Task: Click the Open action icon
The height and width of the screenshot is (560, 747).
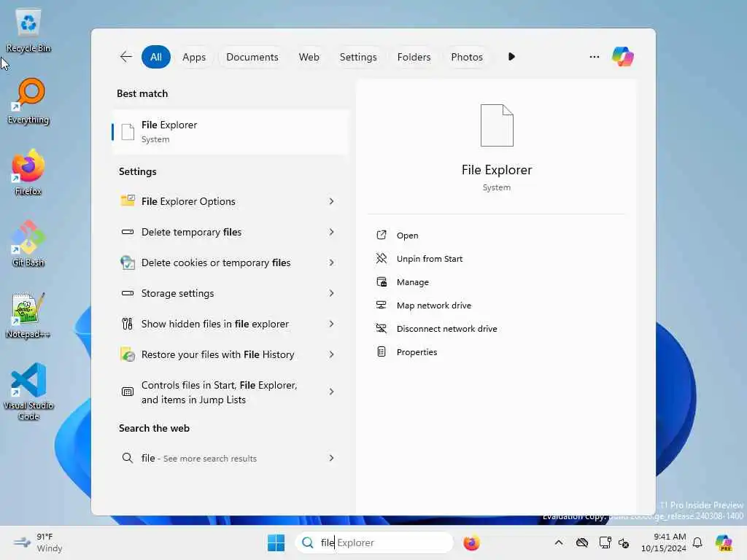Action: (x=381, y=235)
